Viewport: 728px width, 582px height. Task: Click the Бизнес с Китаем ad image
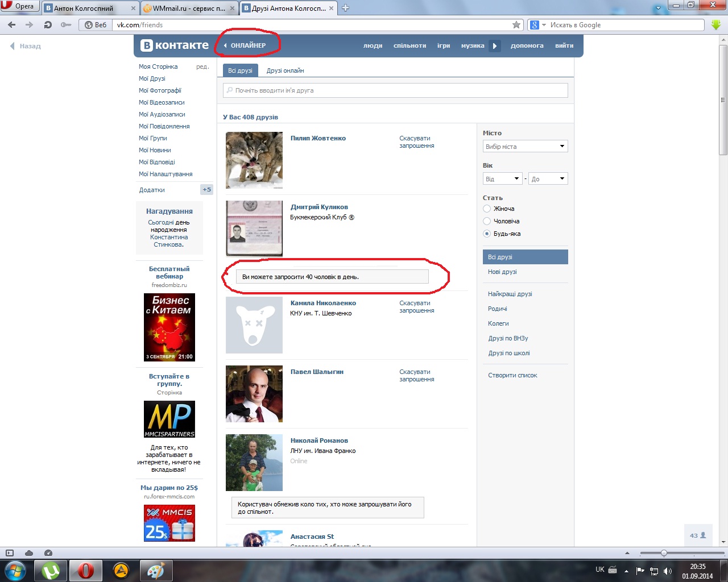169,327
